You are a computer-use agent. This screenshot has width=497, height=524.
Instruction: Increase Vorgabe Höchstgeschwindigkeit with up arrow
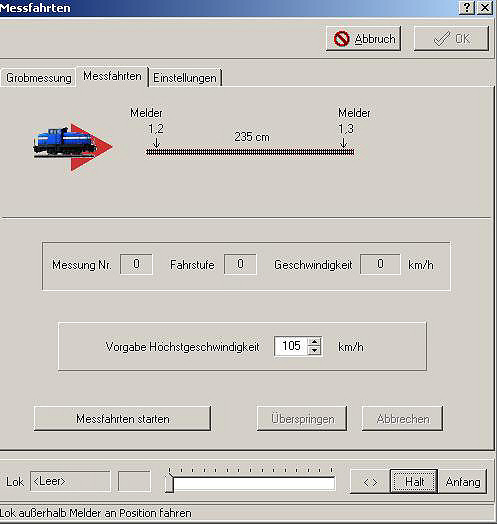point(314,342)
